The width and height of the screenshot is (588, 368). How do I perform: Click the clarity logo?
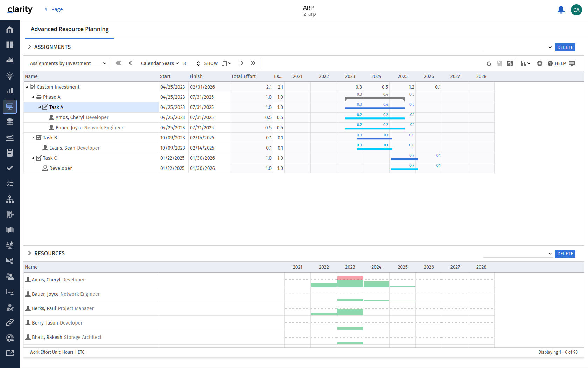point(20,9)
